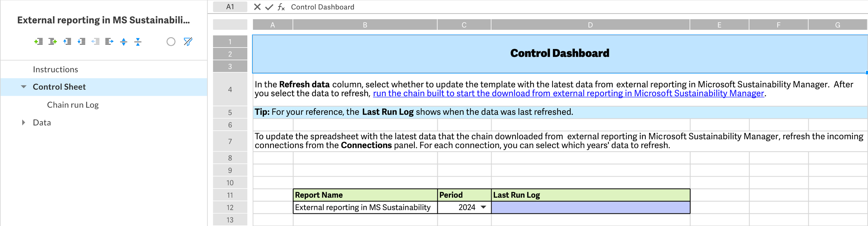This screenshot has width=868, height=226.
Task: Click the External reporting in MS Sustainability cell
Action: pyautogui.click(x=365, y=207)
